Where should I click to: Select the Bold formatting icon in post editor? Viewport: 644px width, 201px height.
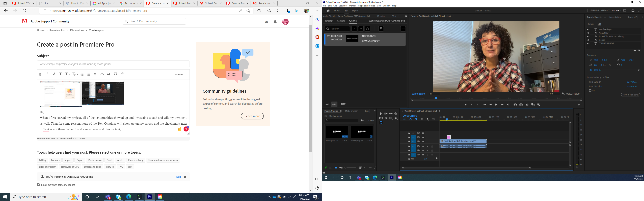tap(40, 74)
